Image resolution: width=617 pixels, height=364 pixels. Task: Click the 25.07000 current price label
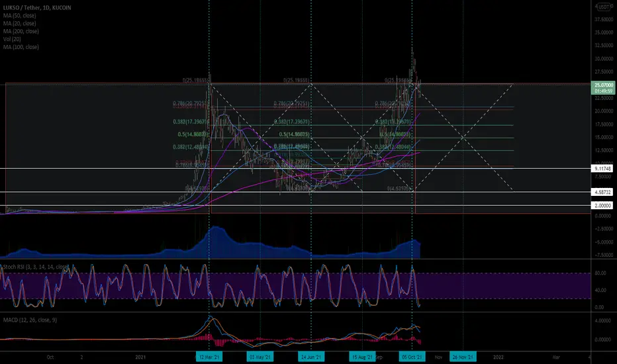pos(603,85)
